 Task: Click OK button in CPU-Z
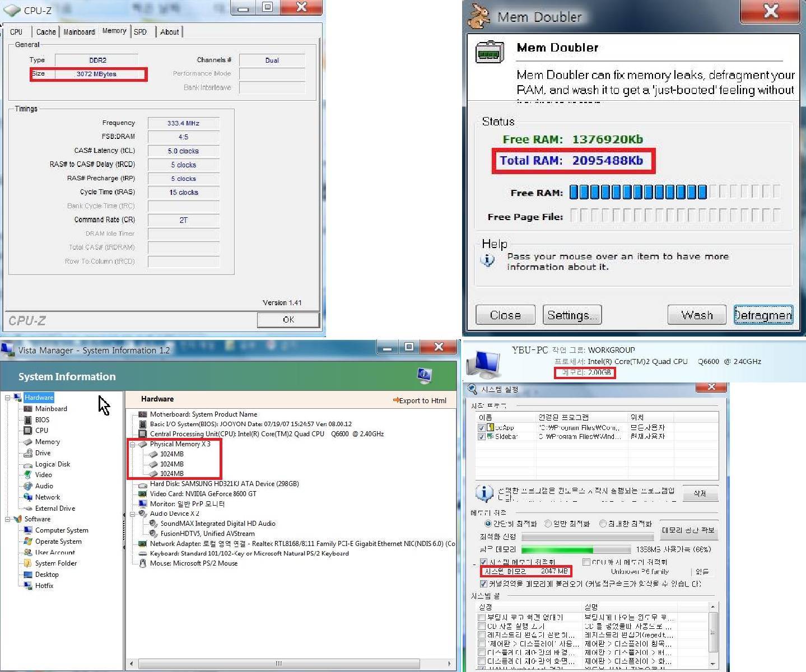tap(288, 319)
